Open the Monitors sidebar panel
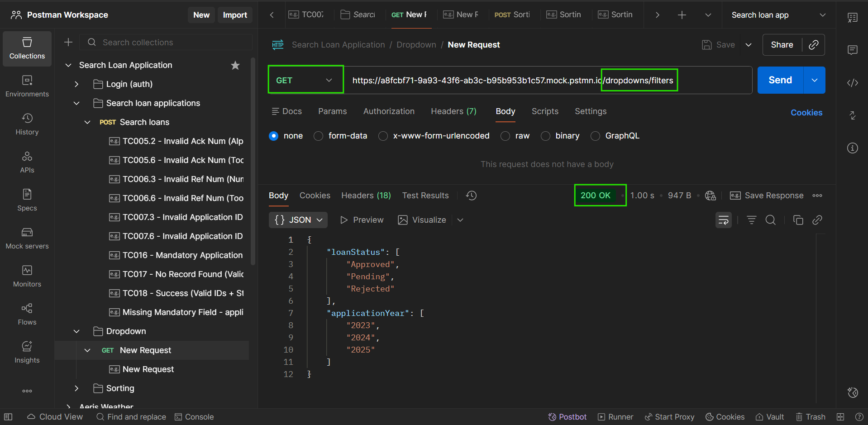This screenshot has width=868, height=425. [x=27, y=277]
